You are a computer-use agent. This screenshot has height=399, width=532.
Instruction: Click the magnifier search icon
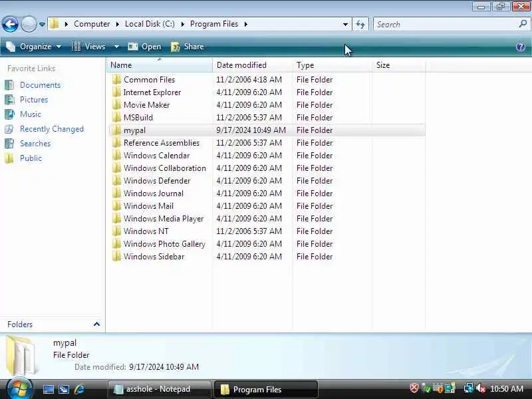pos(523,24)
